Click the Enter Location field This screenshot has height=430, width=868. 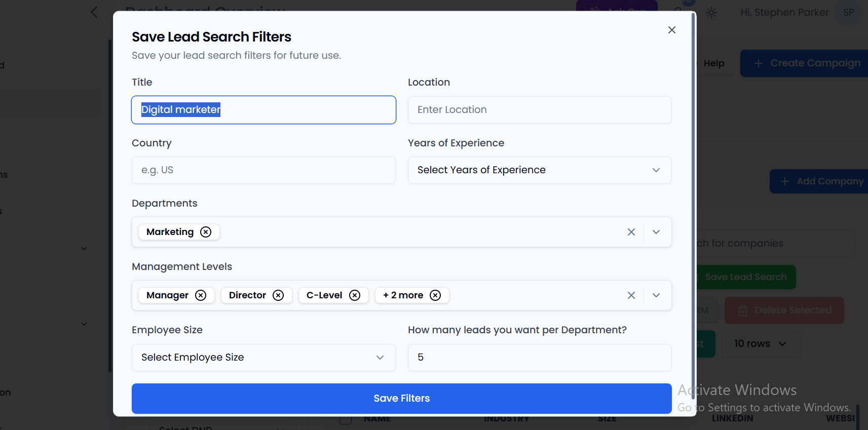(539, 110)
